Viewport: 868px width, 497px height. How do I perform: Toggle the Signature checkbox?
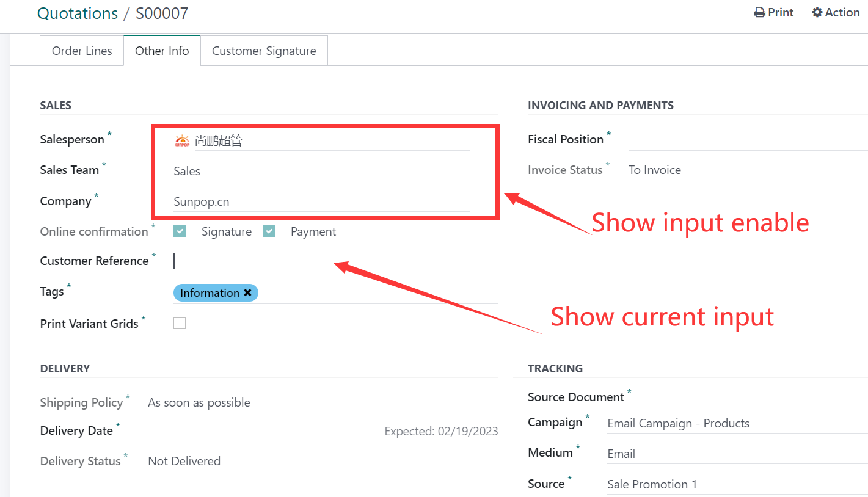click(180, 231)
